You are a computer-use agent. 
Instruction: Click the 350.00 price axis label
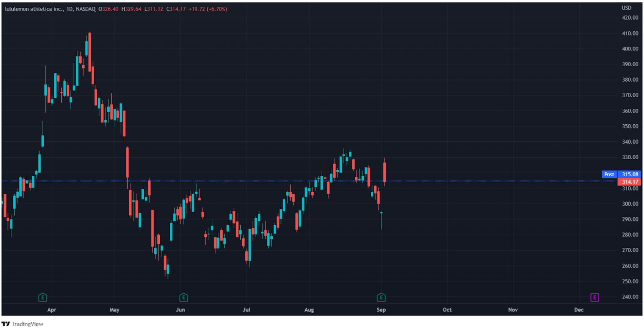(x=630, y=126)
